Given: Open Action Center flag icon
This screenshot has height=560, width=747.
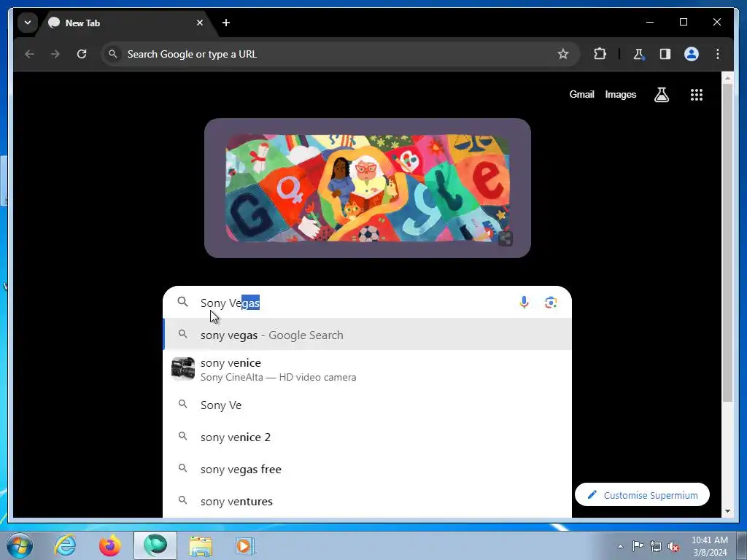Looking at the screenshot, I should [638, 546].
